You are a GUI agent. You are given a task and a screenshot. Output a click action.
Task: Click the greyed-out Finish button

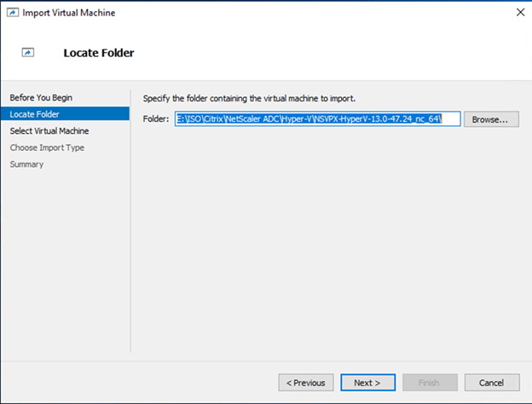click(430, 383)
